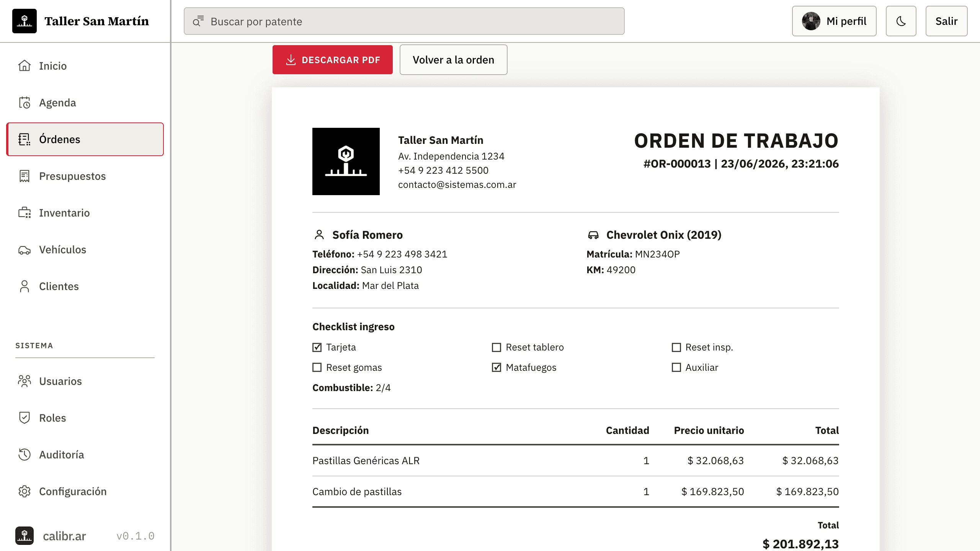Toggle the Reset gomas checkbox
This screenshot has height=551, width=980.
(317, 367)
